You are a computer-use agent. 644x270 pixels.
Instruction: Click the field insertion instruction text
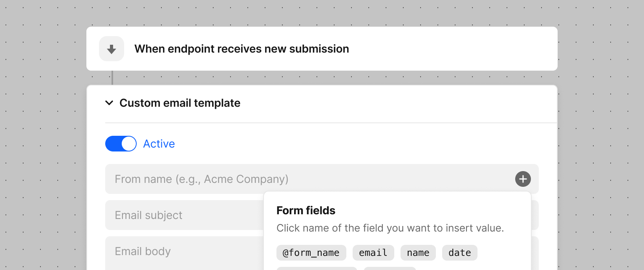point(390,228)
